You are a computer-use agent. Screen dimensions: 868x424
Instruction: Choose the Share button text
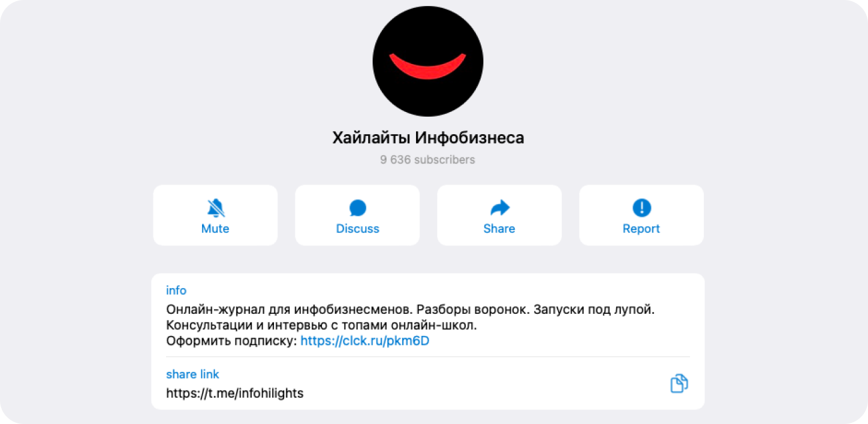499,229
